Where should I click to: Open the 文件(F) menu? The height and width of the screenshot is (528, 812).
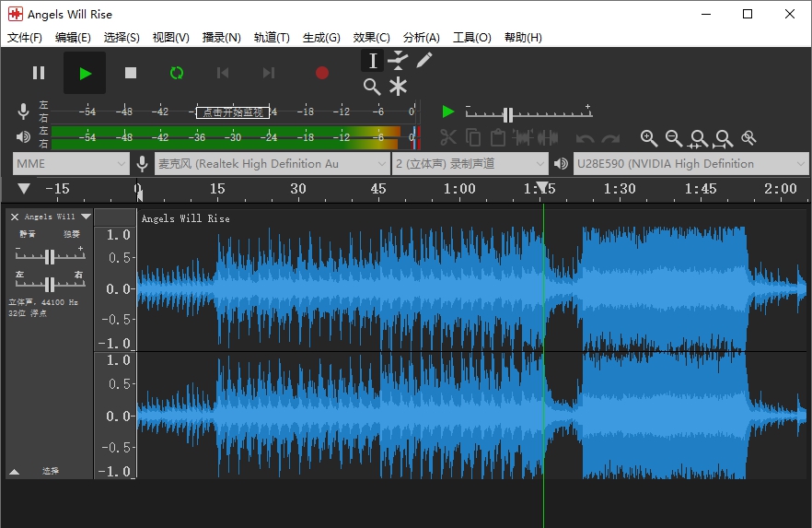[24, 37]
